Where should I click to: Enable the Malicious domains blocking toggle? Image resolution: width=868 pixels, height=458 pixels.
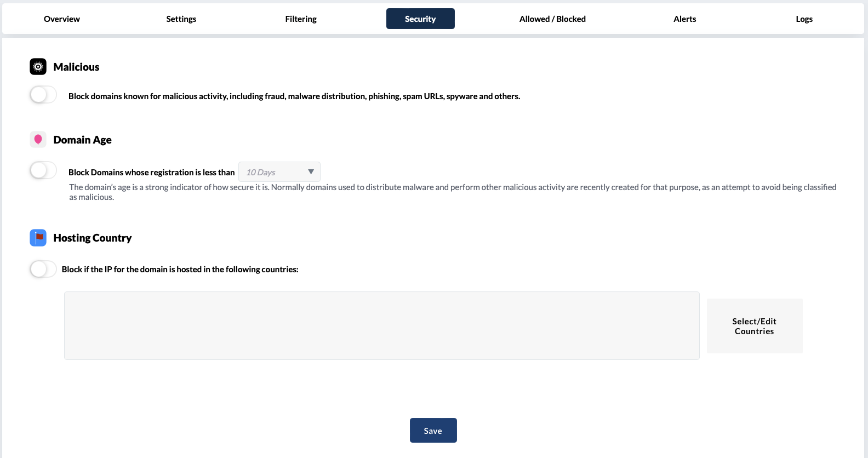[43, 95]
